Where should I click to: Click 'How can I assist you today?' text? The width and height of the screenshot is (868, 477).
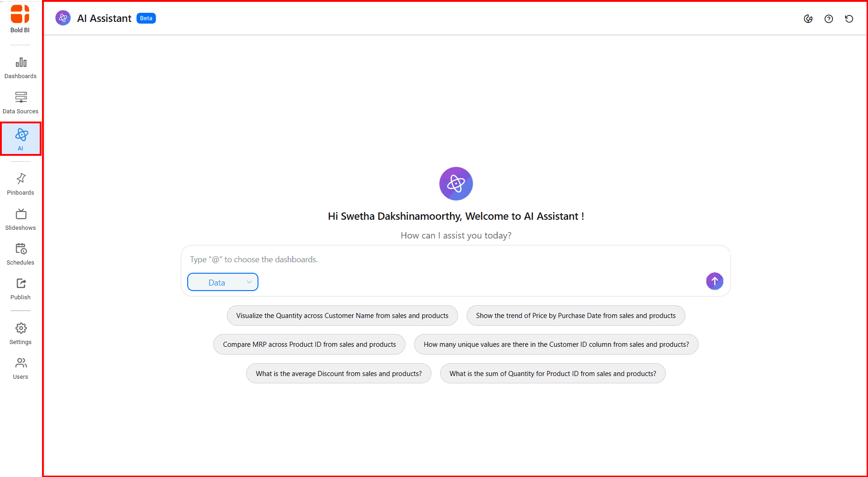pyautogui.click(x=456, y=236)
